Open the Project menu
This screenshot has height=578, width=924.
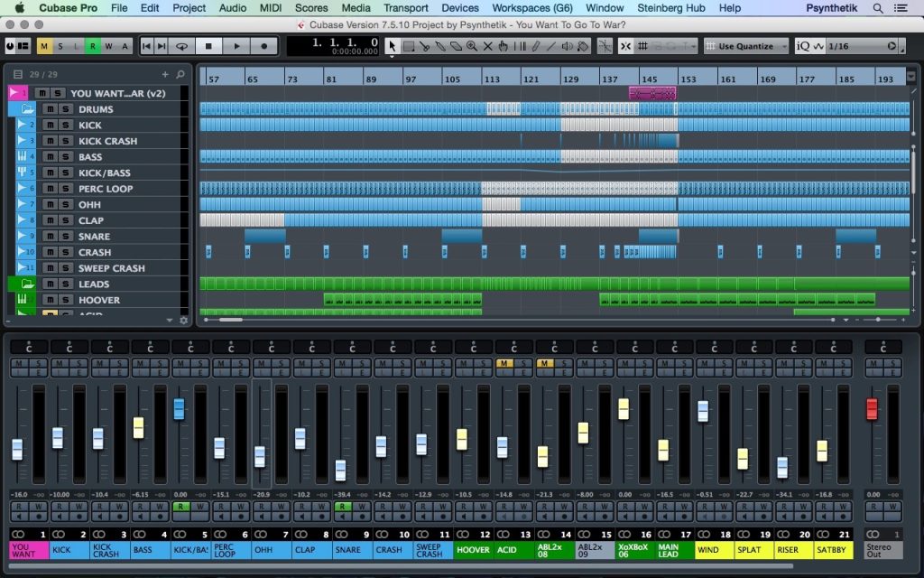click(x=189, y=8)
